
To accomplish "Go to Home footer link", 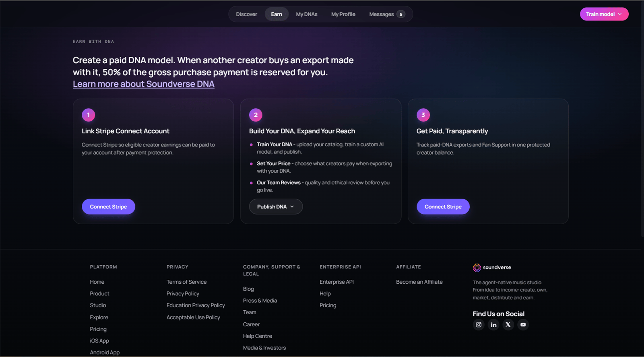I will pyautogui.click(x=97, y=282).
